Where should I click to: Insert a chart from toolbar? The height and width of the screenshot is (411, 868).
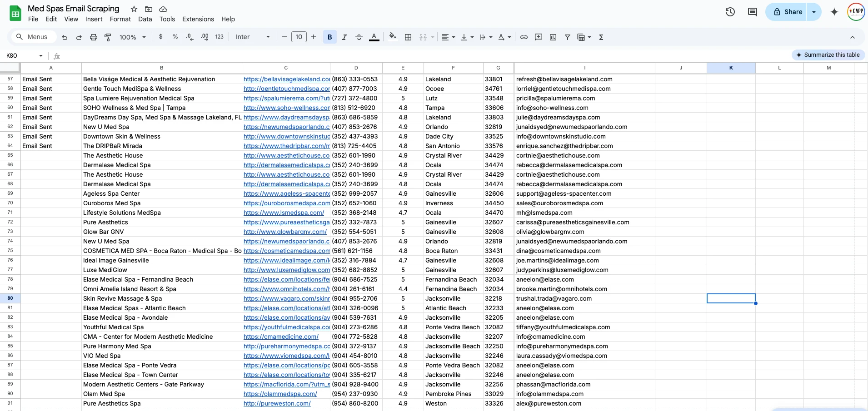point(553,37)
